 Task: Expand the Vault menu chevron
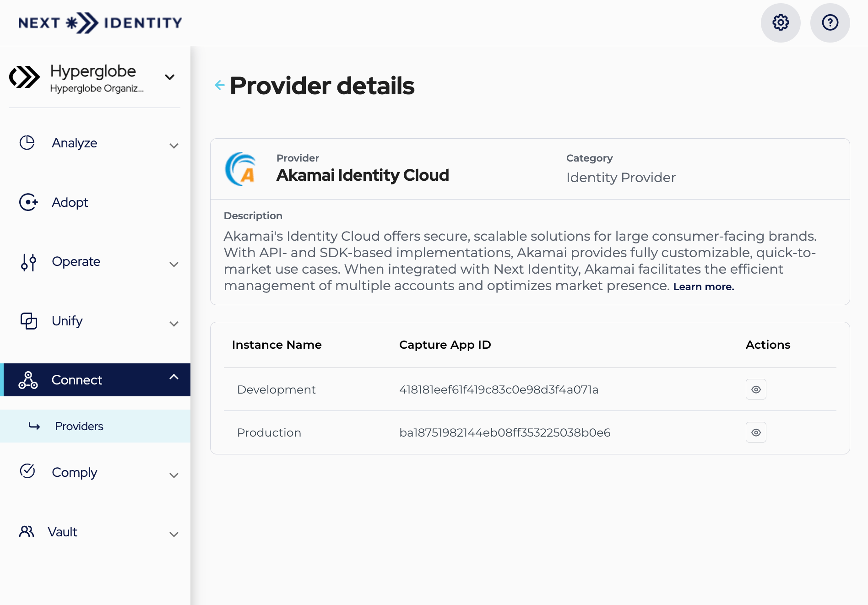(174, 535)
